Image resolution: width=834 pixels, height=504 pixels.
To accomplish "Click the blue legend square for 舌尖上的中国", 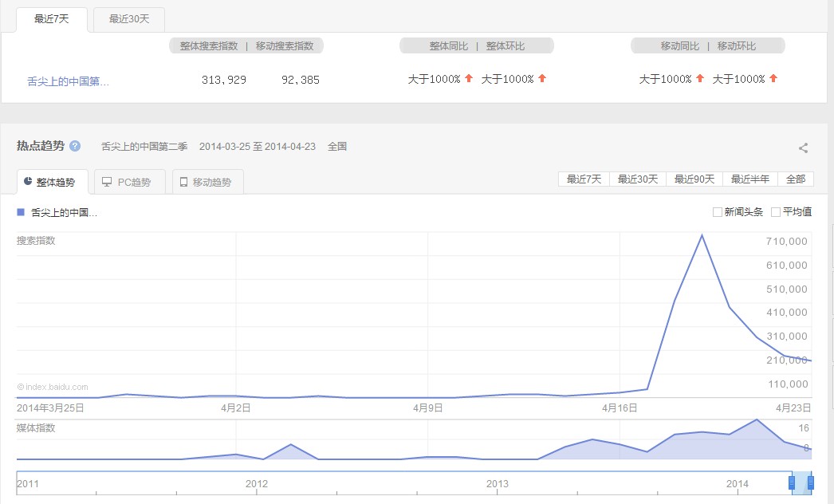I will pos(21,213).
